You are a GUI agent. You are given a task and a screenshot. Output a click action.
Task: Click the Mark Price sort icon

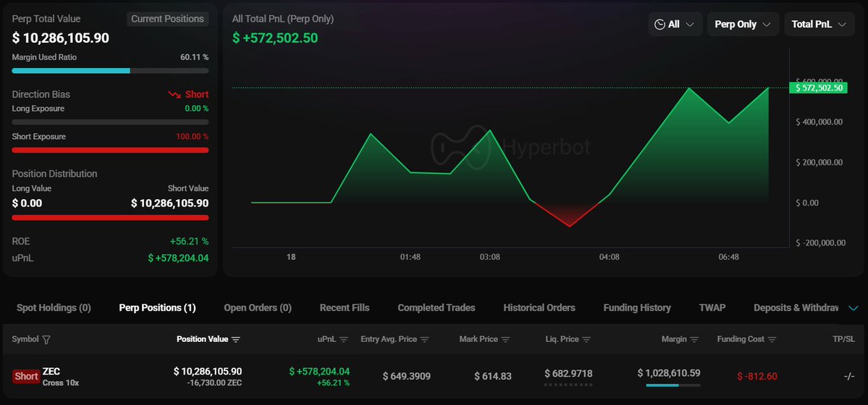click(505, 339)
